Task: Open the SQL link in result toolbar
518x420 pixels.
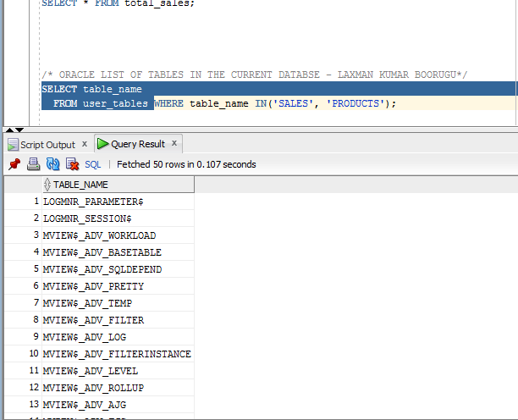Action: tap(93, 164)
